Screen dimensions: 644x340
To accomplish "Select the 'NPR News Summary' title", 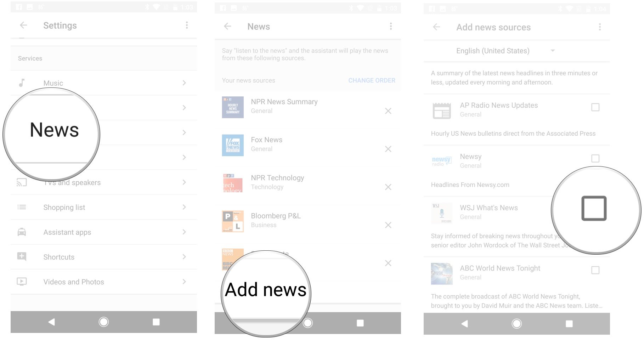I will point(284,102).
